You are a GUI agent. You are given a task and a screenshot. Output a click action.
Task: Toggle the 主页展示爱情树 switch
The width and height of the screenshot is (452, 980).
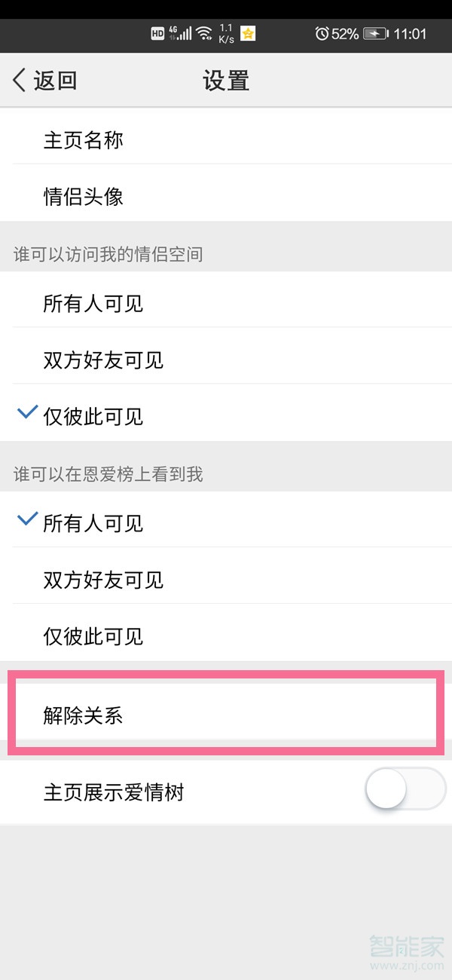click(405, 789)
